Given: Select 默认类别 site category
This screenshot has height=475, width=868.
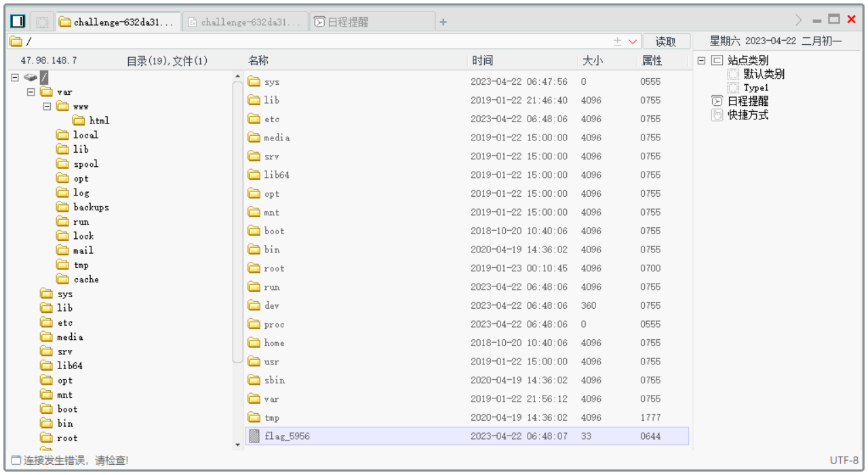Looking at the screenshot, I should (x=764, y=74).
